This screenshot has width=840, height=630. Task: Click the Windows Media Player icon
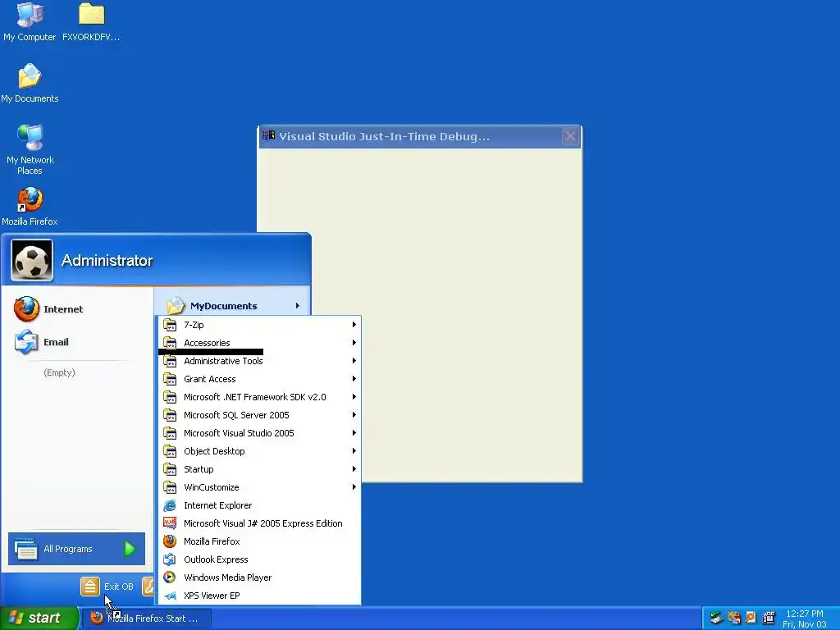tap(170, 577)
